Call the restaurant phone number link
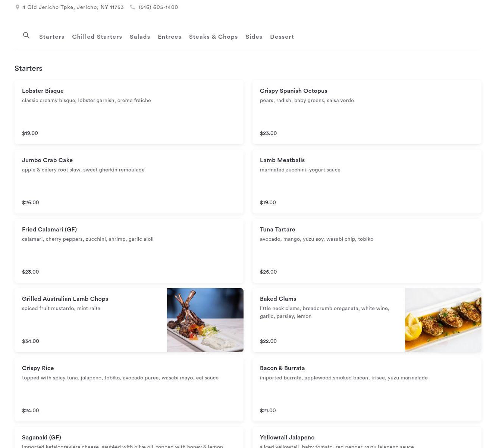The image size is (496, 448). 158,7
